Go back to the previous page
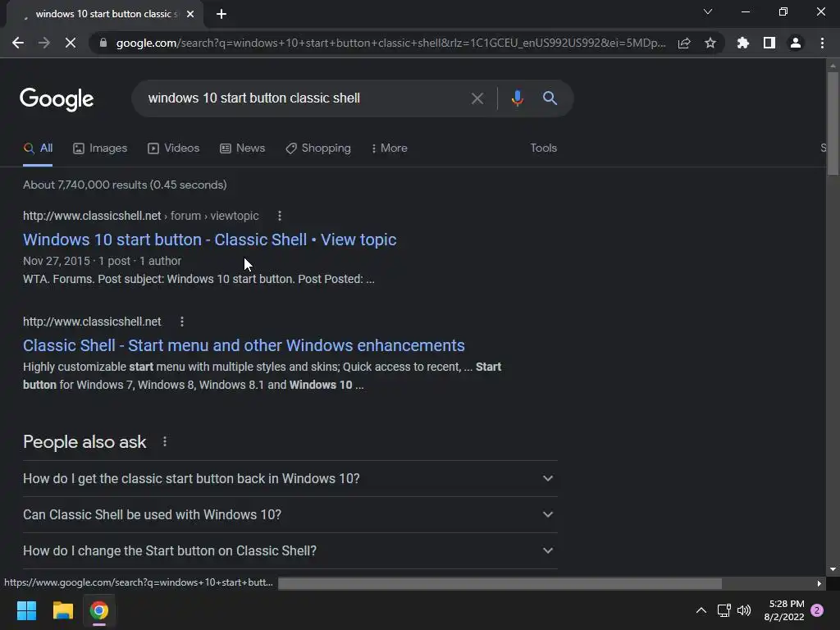 18,43
